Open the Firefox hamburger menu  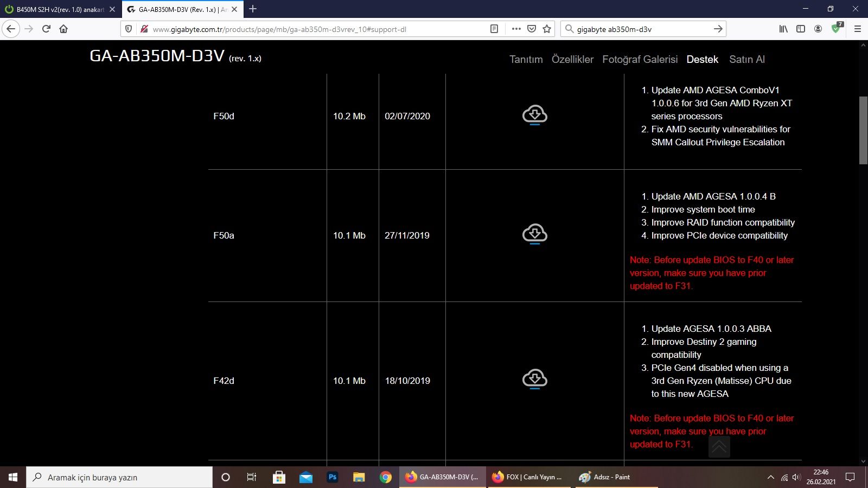857,29
